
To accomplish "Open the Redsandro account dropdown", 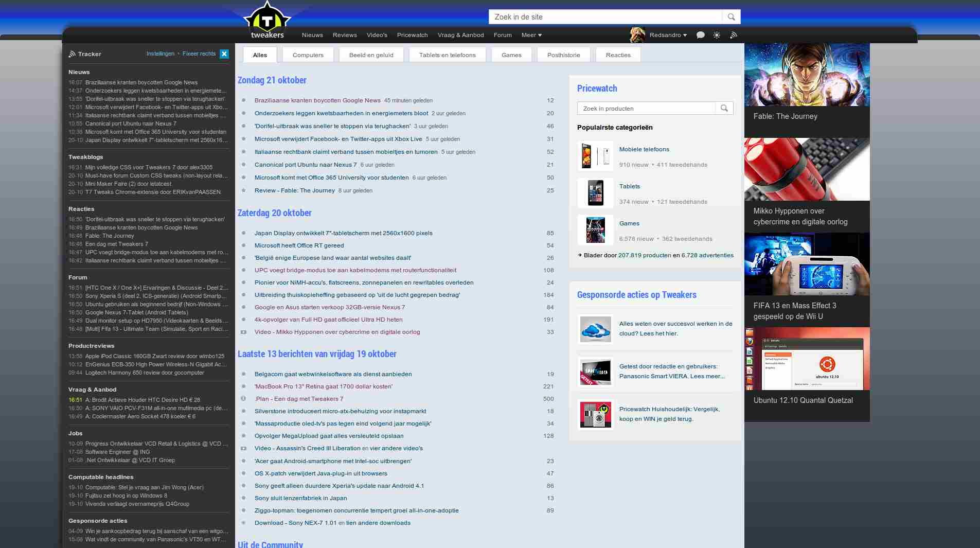I will [x=667, y=34].
